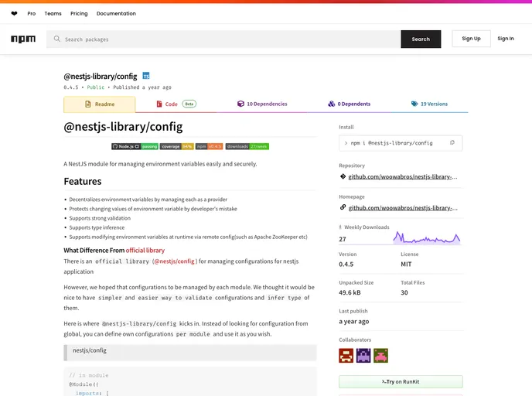Open the purple collaborator avatar
This screenshot has width=532, height=396.
[x=363, y=356]
